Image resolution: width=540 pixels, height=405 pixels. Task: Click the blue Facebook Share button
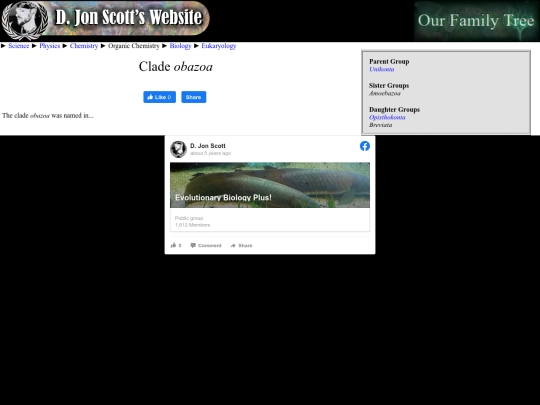194,97
